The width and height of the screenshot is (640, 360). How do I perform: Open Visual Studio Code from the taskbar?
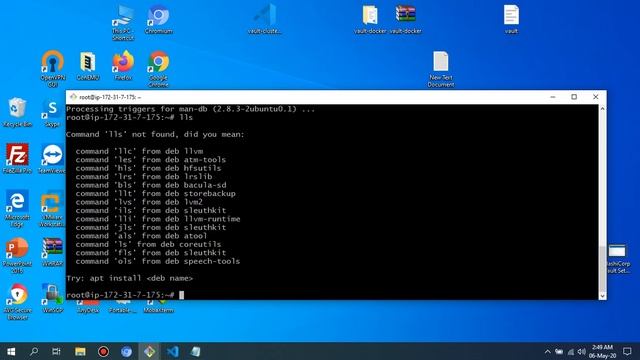point(173,351)
